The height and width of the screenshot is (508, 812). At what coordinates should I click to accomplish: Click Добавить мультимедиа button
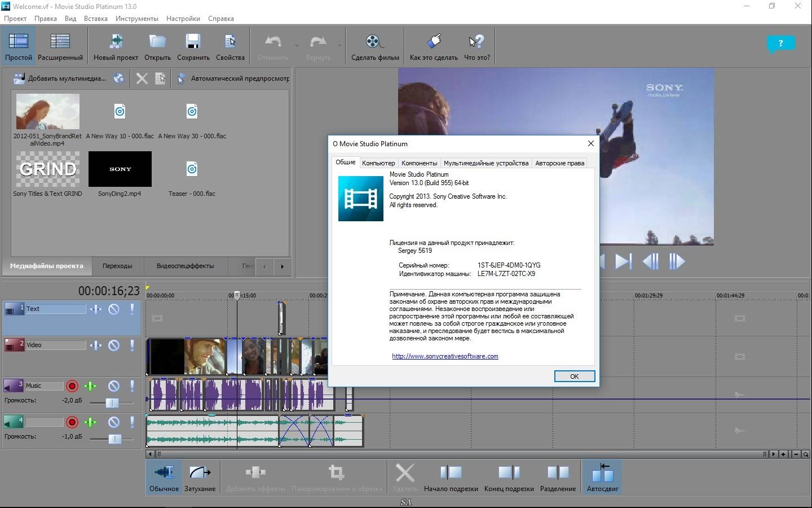click(59, 78)
